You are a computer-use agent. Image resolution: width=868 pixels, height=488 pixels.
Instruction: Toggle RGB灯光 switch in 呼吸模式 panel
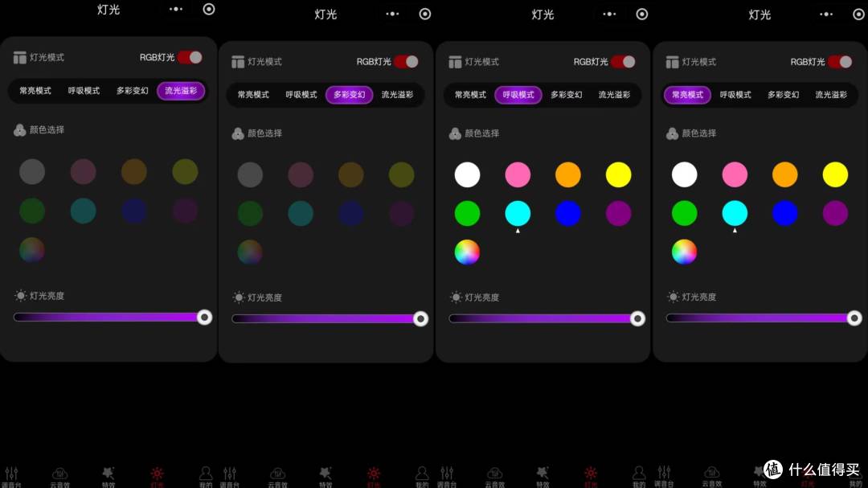tap(624, 61)
